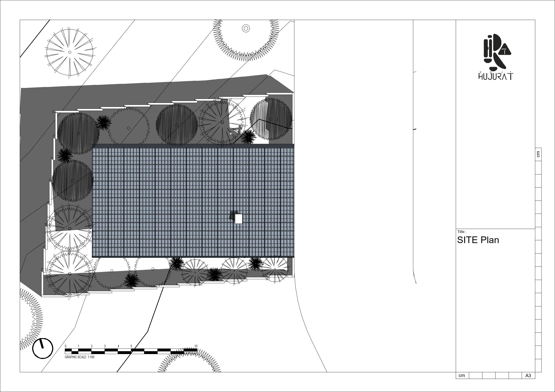Click the small double-circle symbol at the top center
The image size is (555, 392).
pyautogui.click(x=246, y=28)
